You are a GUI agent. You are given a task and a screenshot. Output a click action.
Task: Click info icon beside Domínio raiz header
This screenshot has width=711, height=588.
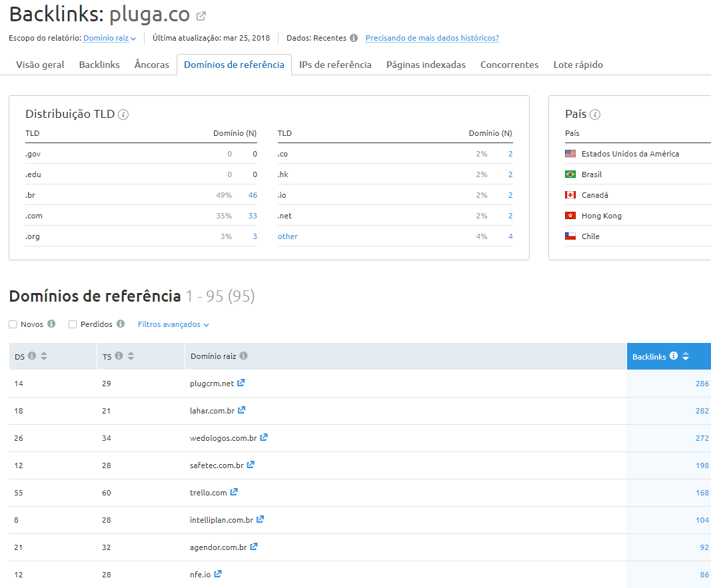243,356
